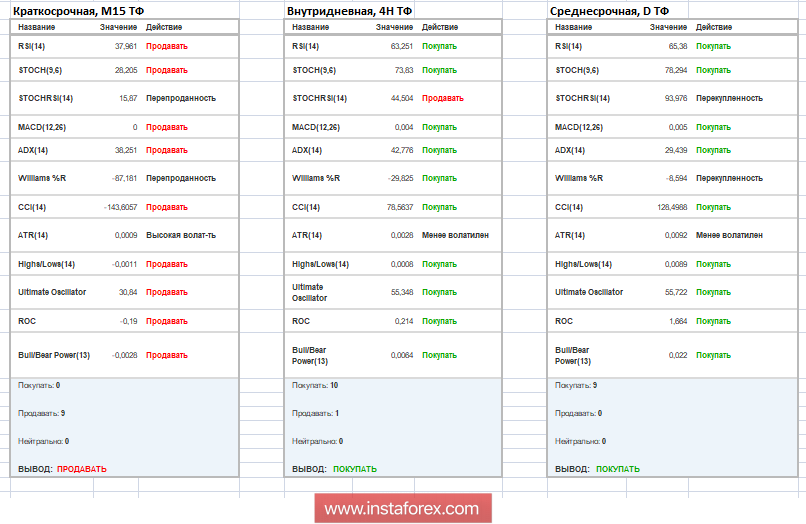The image size is (806, 524).
Task: Click "Действие" column header in 4H table
Action: pos(440,27)
